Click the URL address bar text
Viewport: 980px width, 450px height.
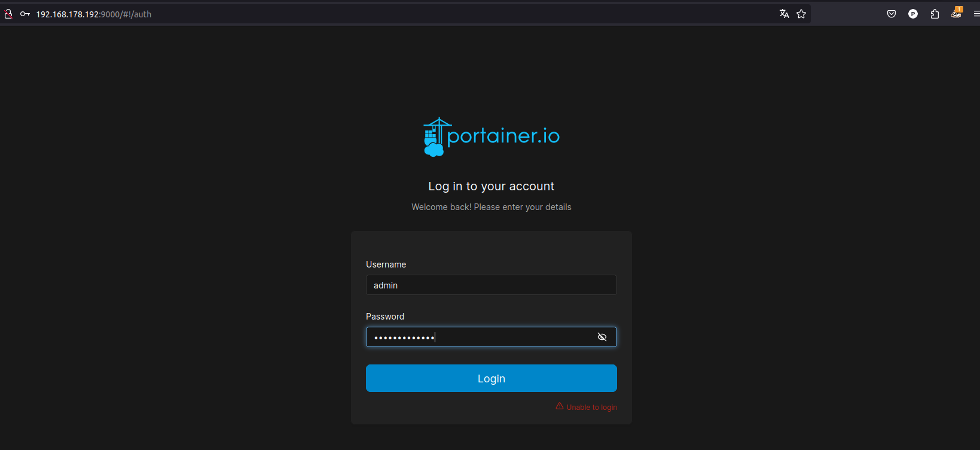click(x=94, y=14)
